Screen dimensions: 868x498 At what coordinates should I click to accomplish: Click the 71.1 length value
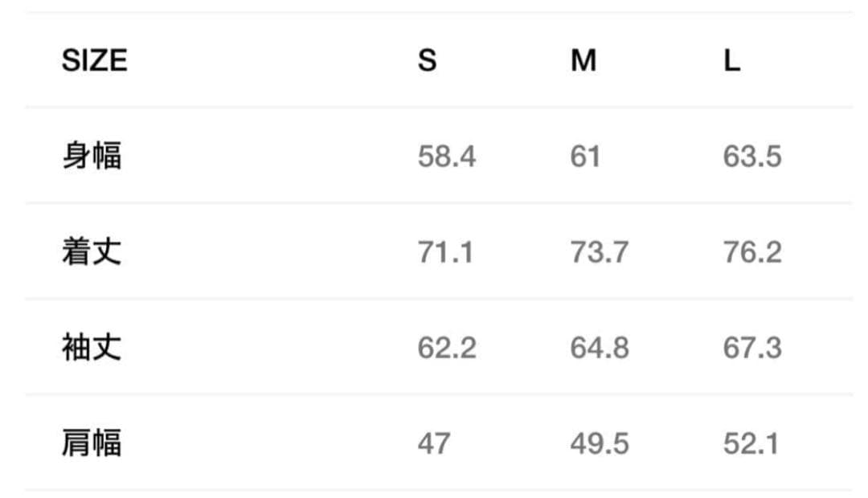445,252
